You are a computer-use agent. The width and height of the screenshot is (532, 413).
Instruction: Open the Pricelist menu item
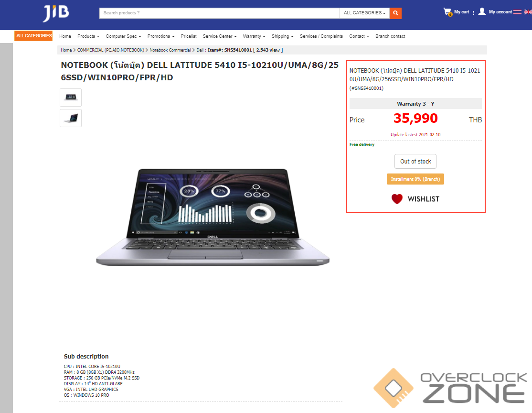click(x=189, y=36)
